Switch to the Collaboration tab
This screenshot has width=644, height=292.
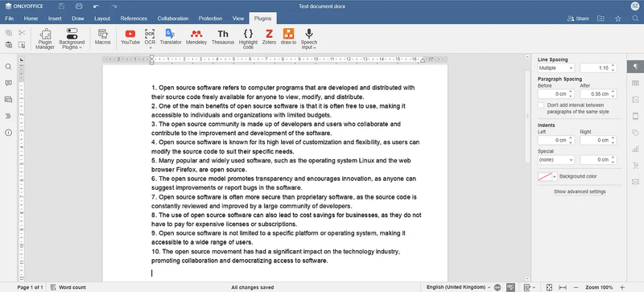(x=173, y=19)
